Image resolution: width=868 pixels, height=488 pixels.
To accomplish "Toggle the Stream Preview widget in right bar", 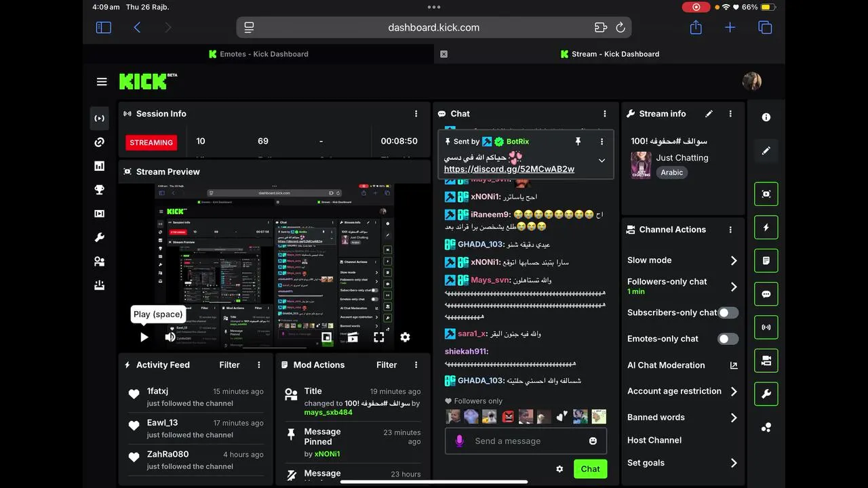I will 766,194.
